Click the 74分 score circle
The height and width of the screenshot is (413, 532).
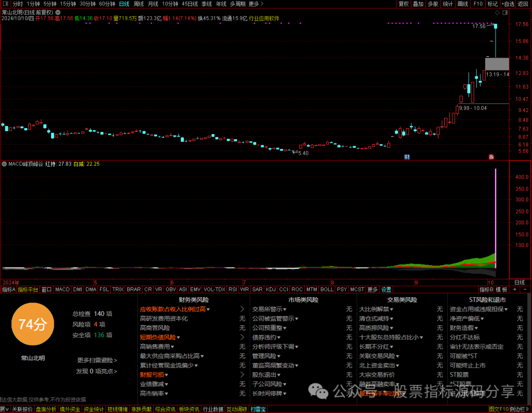coord(33,324)
